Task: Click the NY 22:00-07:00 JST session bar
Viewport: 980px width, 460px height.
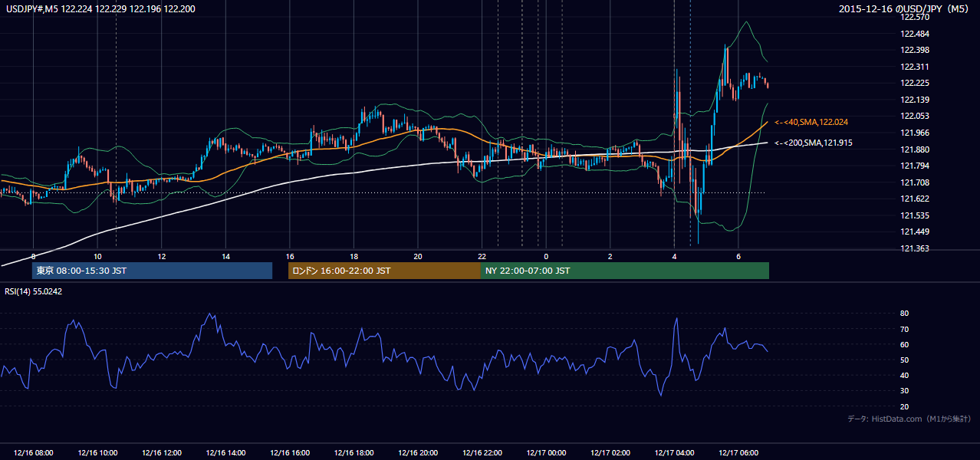Action: 625,271
